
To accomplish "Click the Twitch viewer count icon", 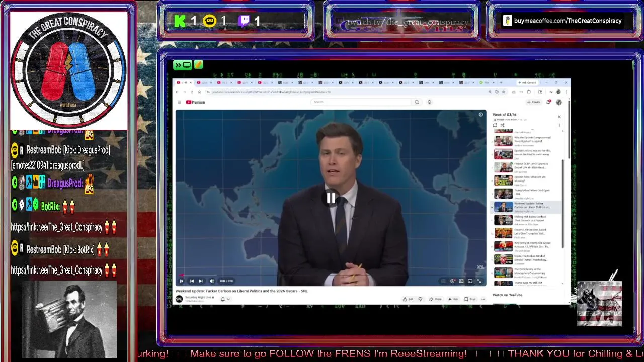I will click(245, 21).
